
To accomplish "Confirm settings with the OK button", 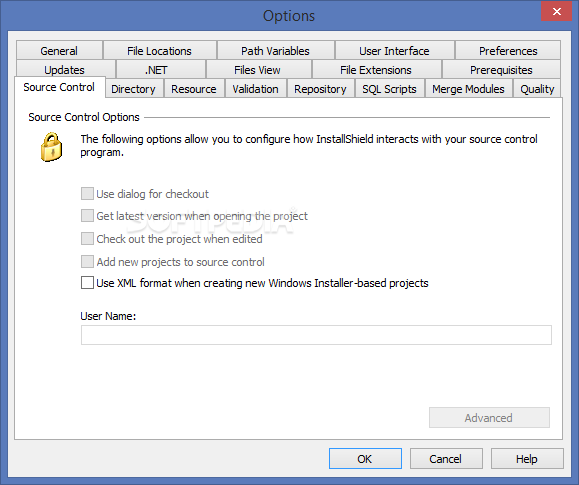I will (365, 459).
